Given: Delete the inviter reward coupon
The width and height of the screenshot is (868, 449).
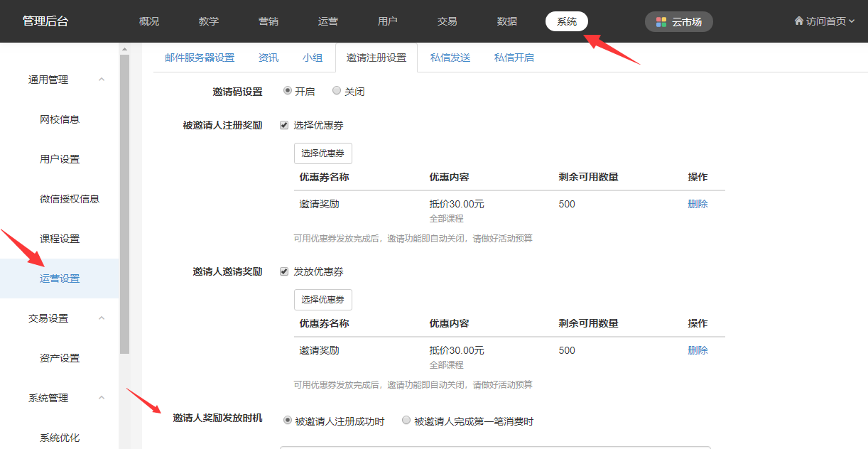Looking at the screenshot, I should pyautogui.click(x=698, y=351).
